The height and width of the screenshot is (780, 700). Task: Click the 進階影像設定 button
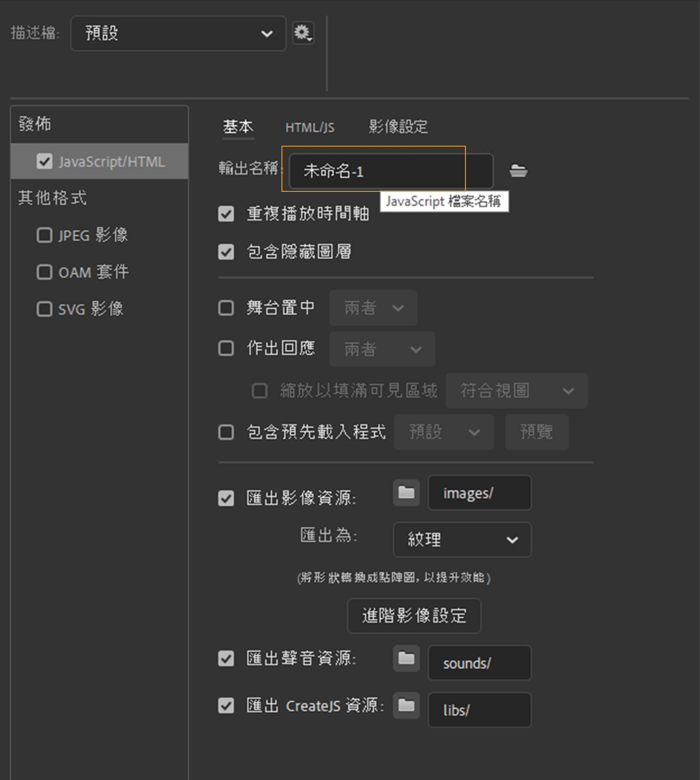click(x=414, y=616)
